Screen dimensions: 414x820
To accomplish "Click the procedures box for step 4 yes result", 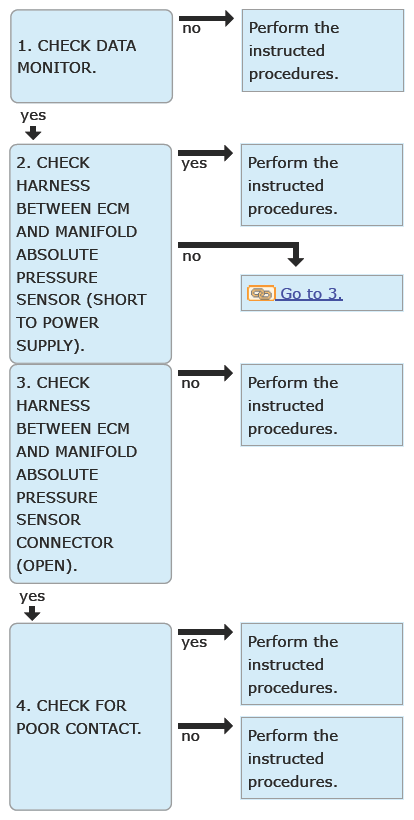I will point(322,664).
